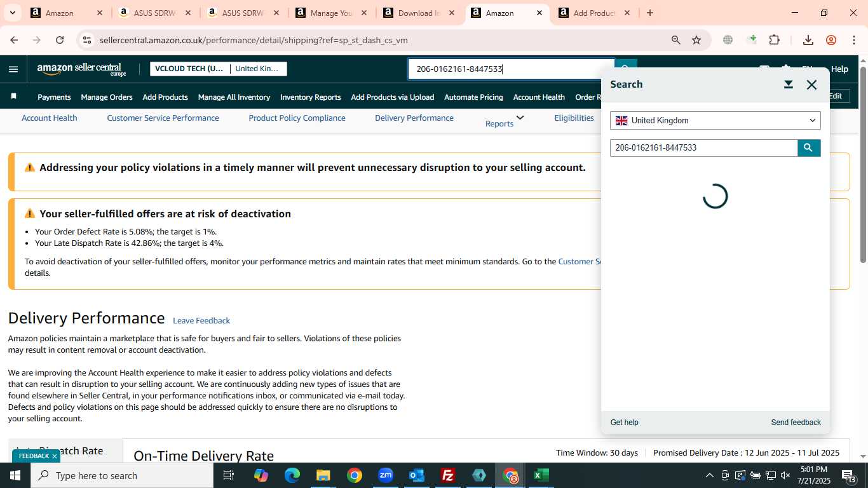This screenshot has height=488, width=868.
Task: Open the Chrome three-dot menu
Action: point(853,40)
